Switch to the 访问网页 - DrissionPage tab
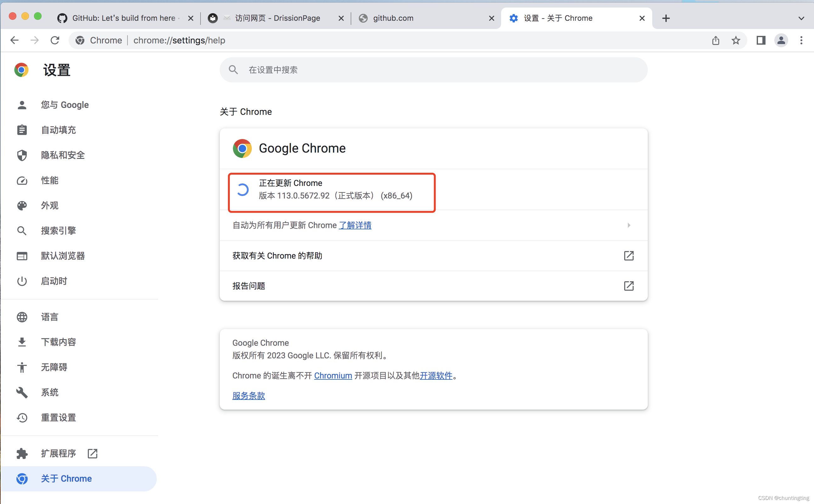The width and height of the screenshot is (814, 504). pos(275,18)
